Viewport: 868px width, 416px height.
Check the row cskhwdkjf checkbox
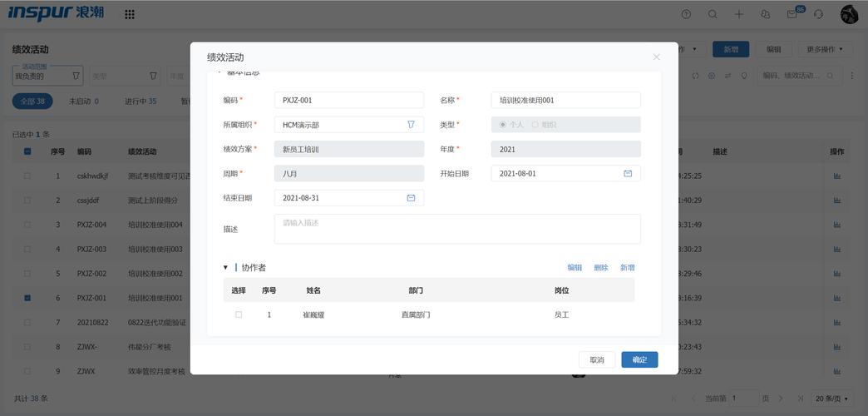[27, 176]
